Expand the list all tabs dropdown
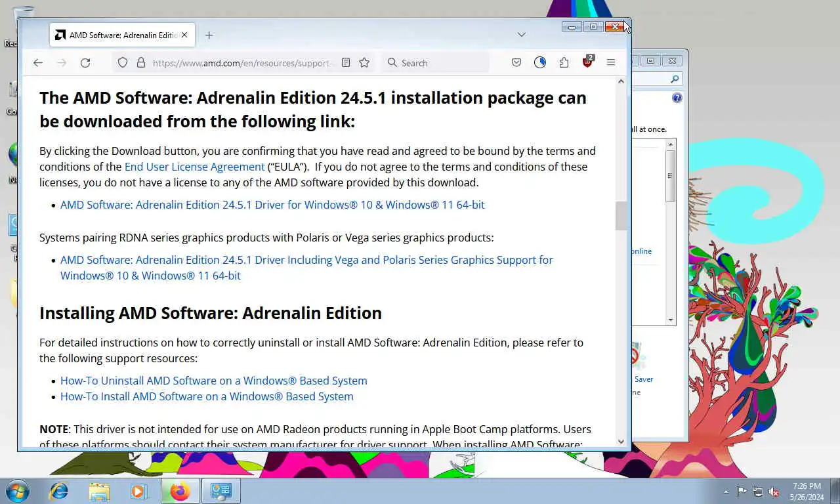Screen dimensions: 840x504 click(x=521, y=35)
